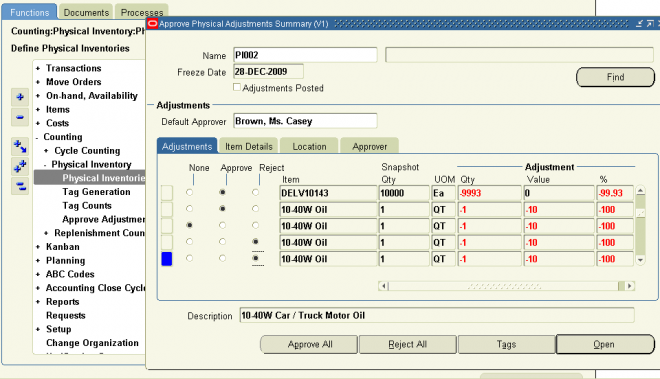Image resolution: width=660 pixels, height=379 pixels.
Task: Expand the Move Orders tree node
Action: (38, 82)
